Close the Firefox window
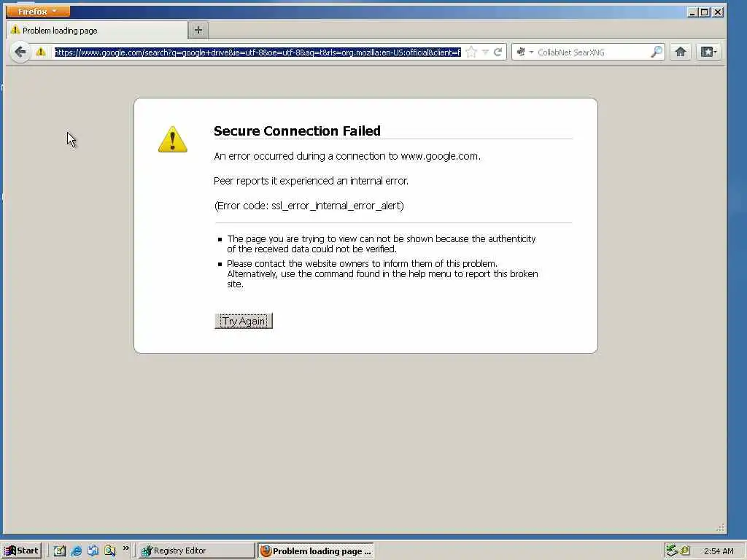747x560 pixels. [718, 12]
